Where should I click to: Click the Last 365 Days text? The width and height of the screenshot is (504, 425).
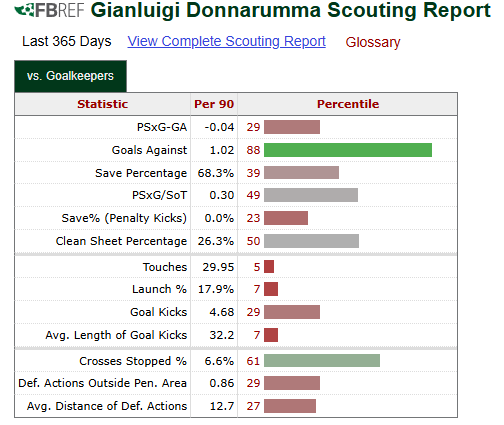(67, 42)
